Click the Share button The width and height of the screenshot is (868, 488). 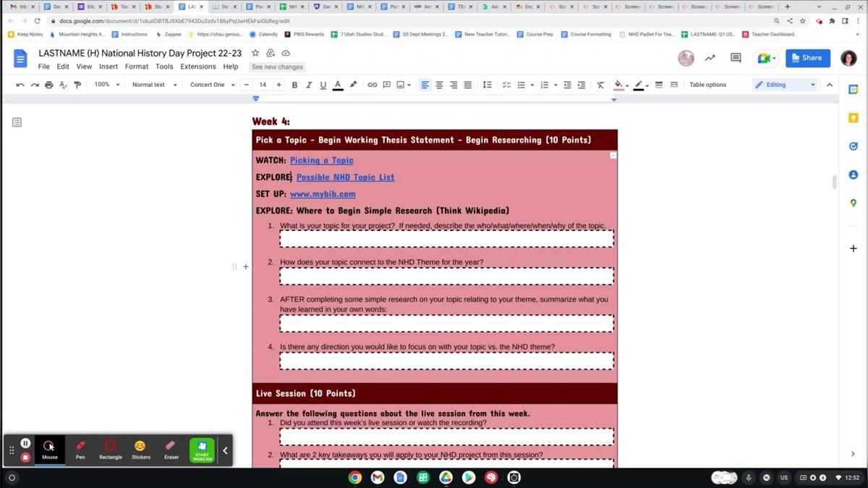click(808, 58)
